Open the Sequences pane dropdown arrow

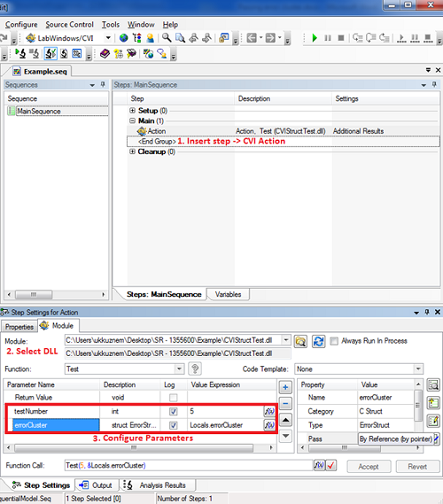pos(92,85)
